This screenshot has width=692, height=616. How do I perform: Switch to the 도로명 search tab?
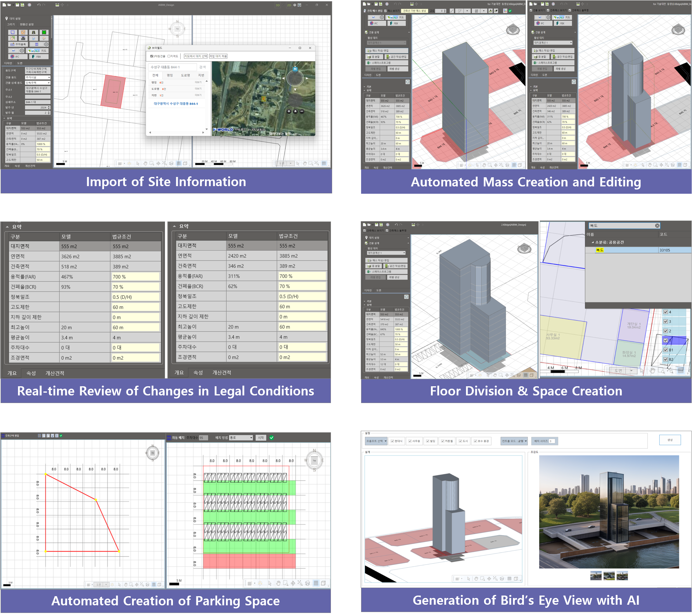tap(185, 75)
